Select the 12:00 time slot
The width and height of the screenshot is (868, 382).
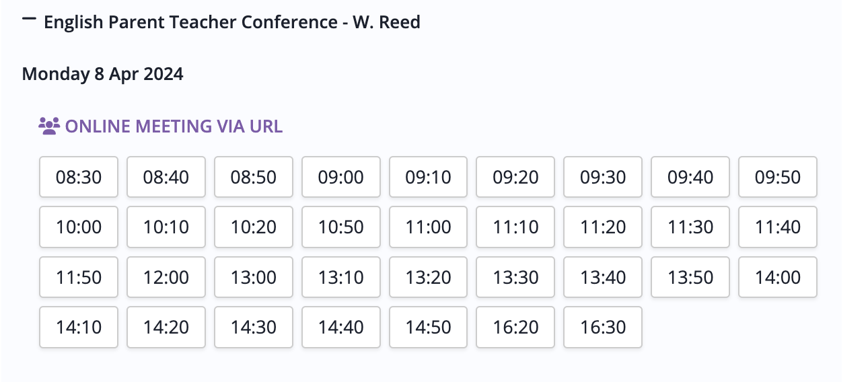point(166,277)
